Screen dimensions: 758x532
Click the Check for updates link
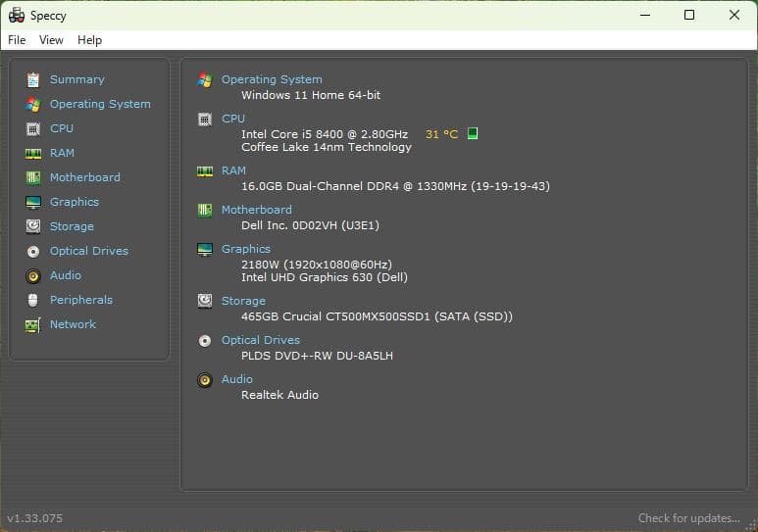[689, 518]
